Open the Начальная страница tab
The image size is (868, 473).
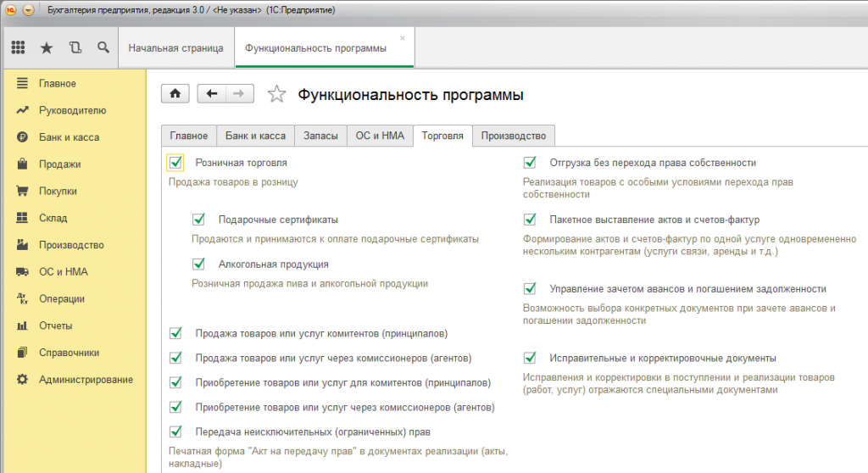tap(175, 48)
